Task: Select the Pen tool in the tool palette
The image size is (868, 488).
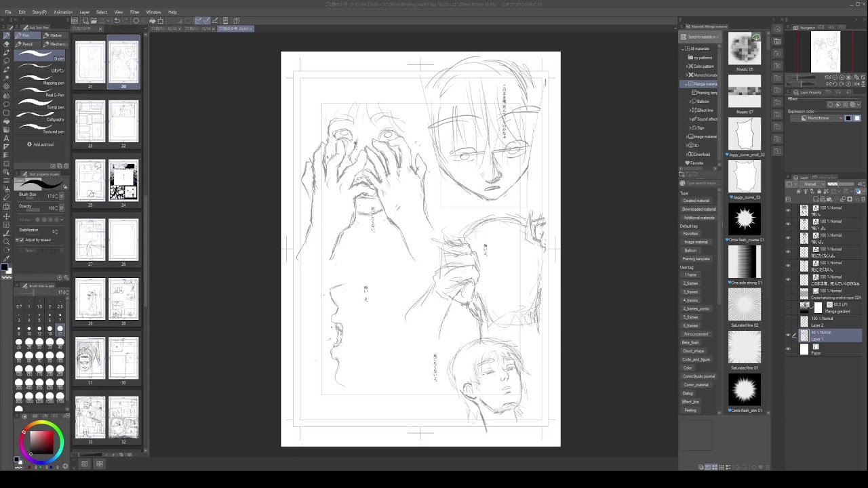Action: tap(7, 35)
